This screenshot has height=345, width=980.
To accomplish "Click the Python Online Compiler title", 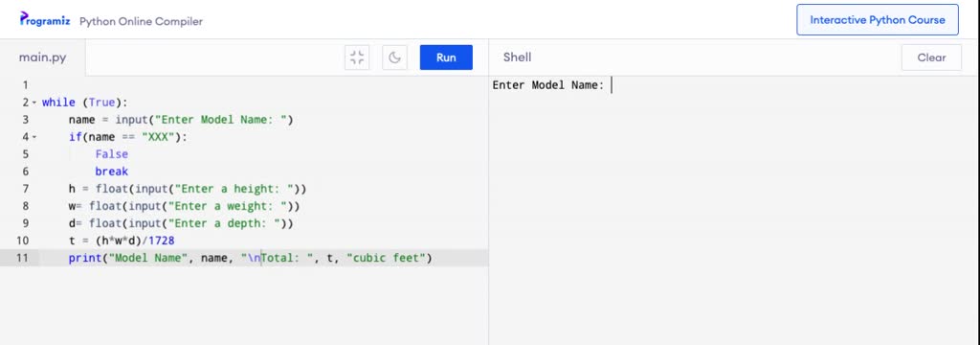I will pyautogui.click(x=142, y=21).
